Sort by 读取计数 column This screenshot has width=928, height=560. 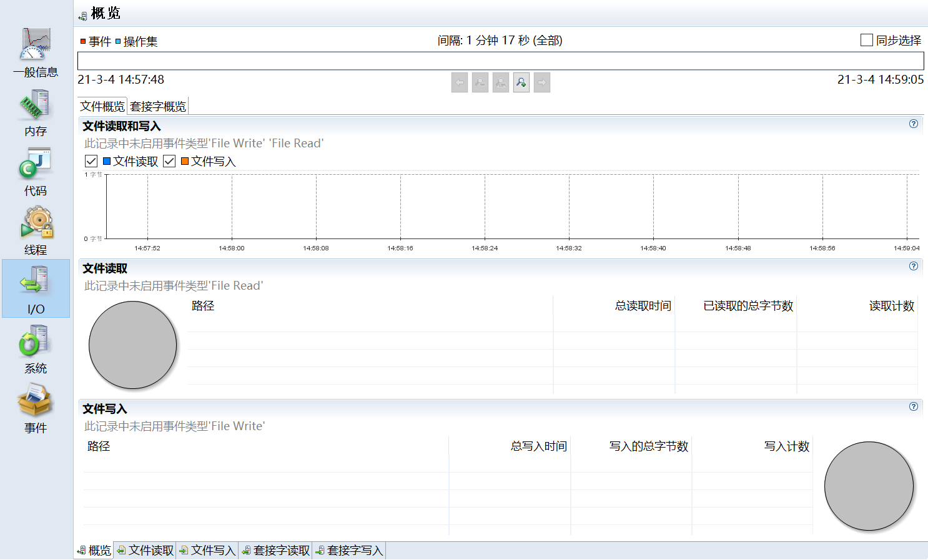coord(857,306)
